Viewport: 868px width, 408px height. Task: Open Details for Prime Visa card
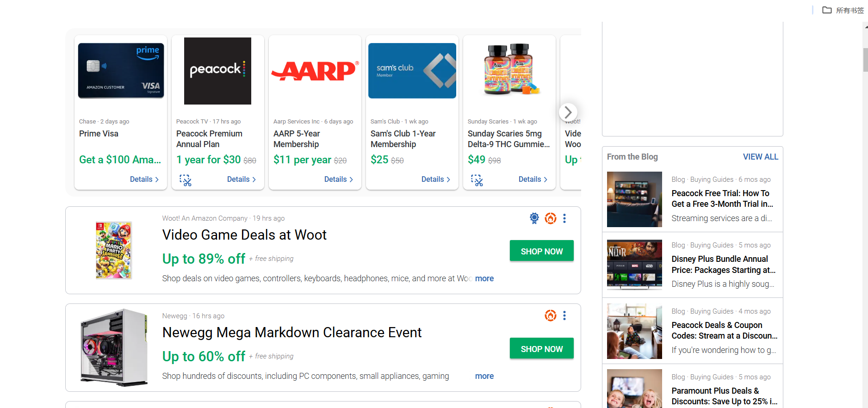[144, 179]
